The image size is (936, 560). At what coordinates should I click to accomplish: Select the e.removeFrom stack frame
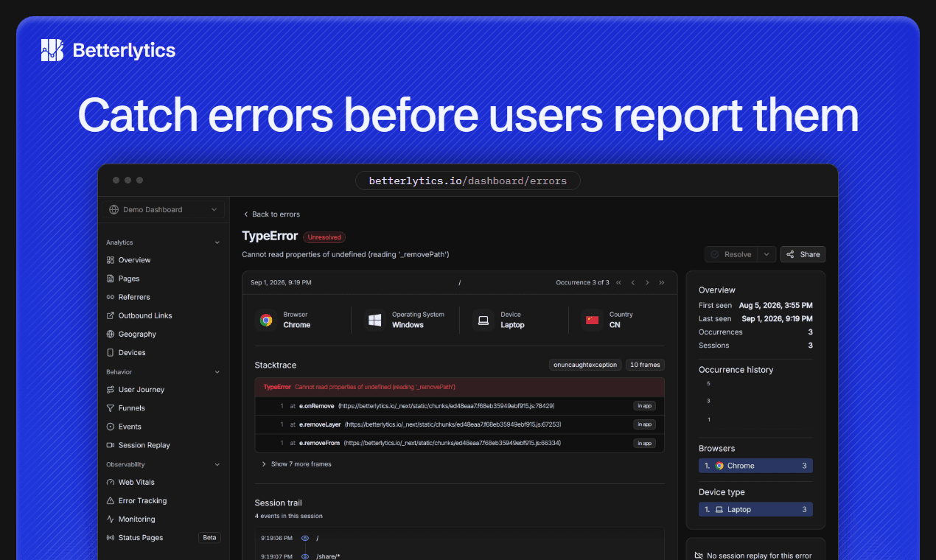tap(459, 443)
